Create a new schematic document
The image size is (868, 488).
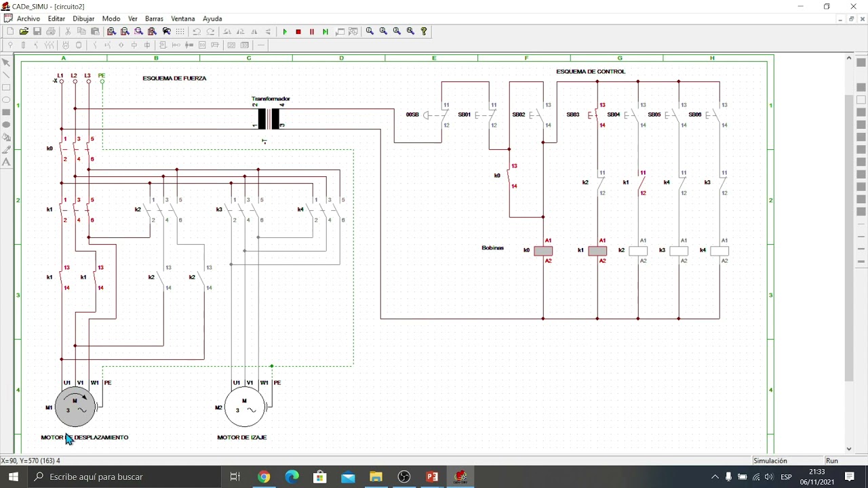pyautogui.click(x=10, y=31)
